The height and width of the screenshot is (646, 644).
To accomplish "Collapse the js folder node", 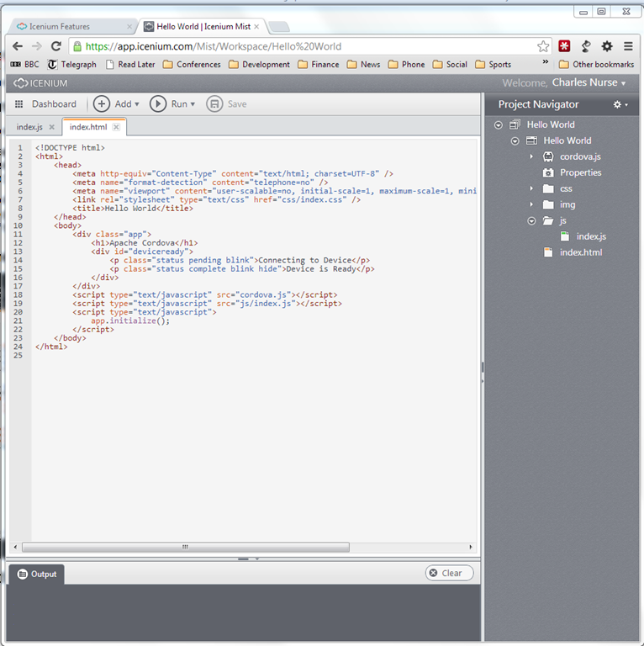I will coord(531,221).
